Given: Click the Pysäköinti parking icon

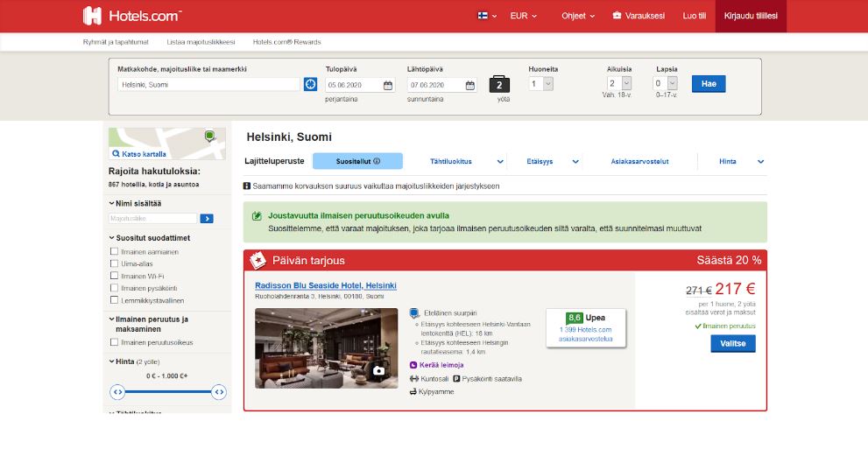Looking at the screenshot, I should click(456, 379).
